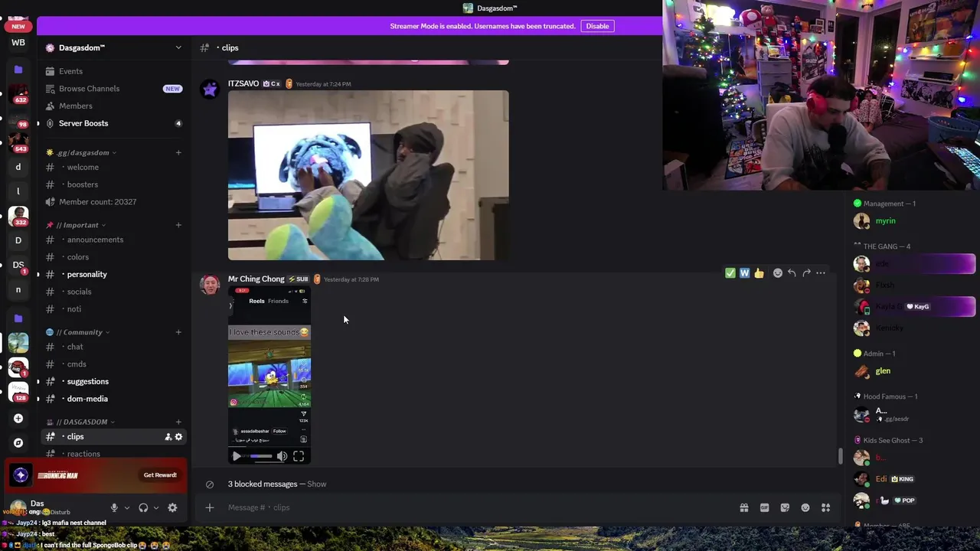Screen dimensions: 980x551
Task: React with the green checkmark emoji
Action: pyautogui.click(x=730, y=273)
